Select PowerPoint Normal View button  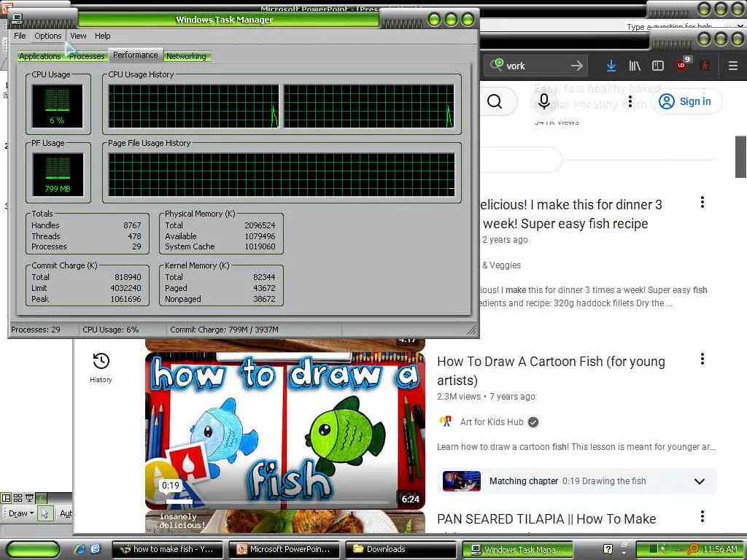point(6,498)
